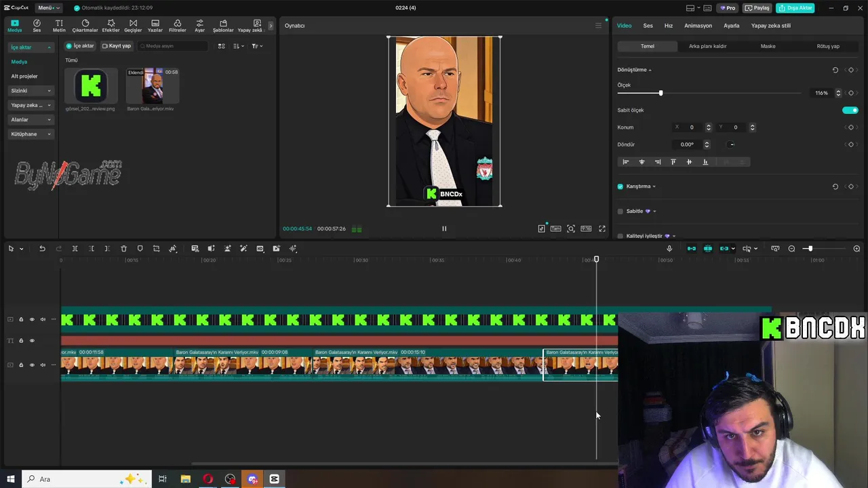Open the Geçişler transitions panel
The image size is (868, 488).
pos(133,26)
